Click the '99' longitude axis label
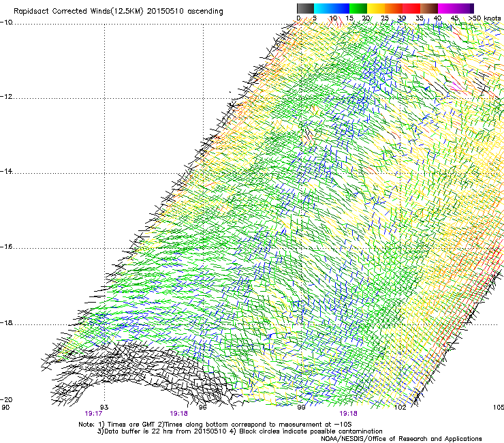 coord(301,408)
